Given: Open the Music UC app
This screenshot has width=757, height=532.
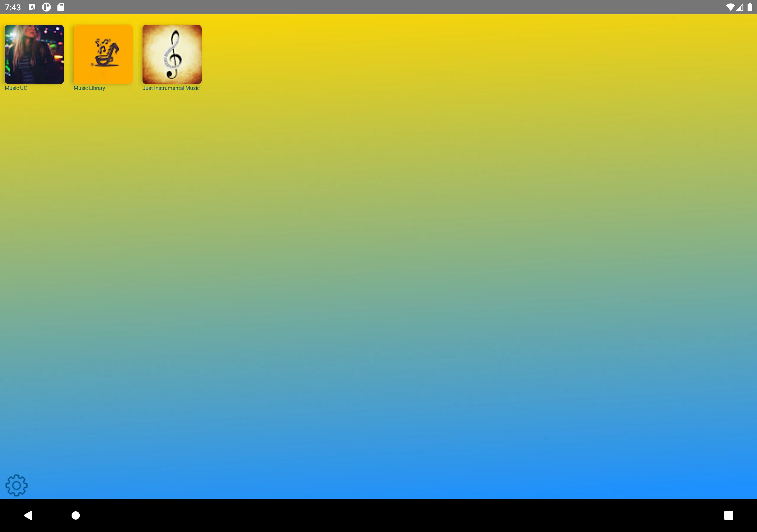Looking at the screenshot, I should (33, 54).
